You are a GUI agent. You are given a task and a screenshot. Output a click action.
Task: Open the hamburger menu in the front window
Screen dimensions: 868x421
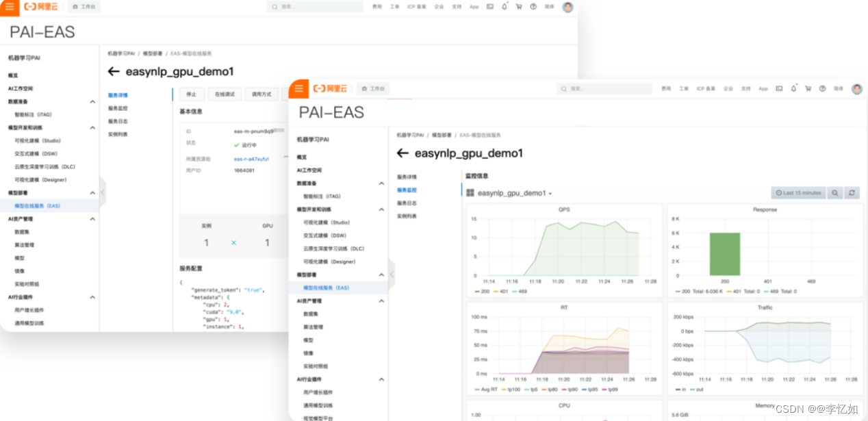click(298, 88)
